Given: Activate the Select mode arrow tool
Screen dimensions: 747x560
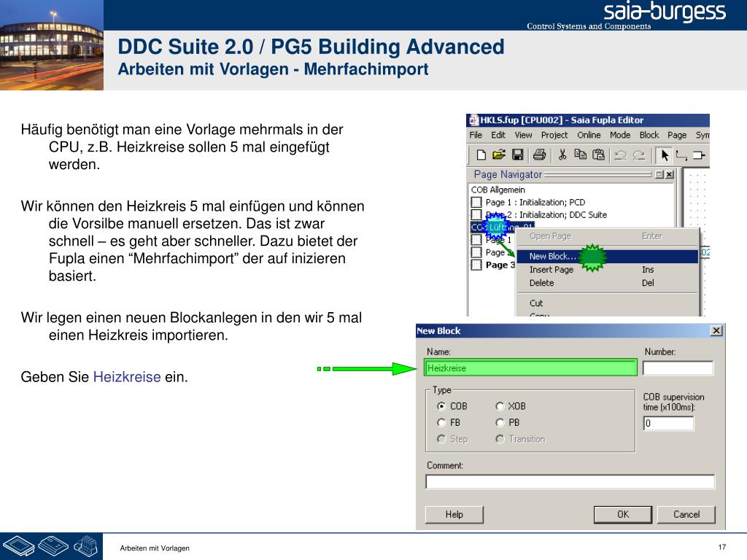Looking at the screenshot, I should coord(665,155).
